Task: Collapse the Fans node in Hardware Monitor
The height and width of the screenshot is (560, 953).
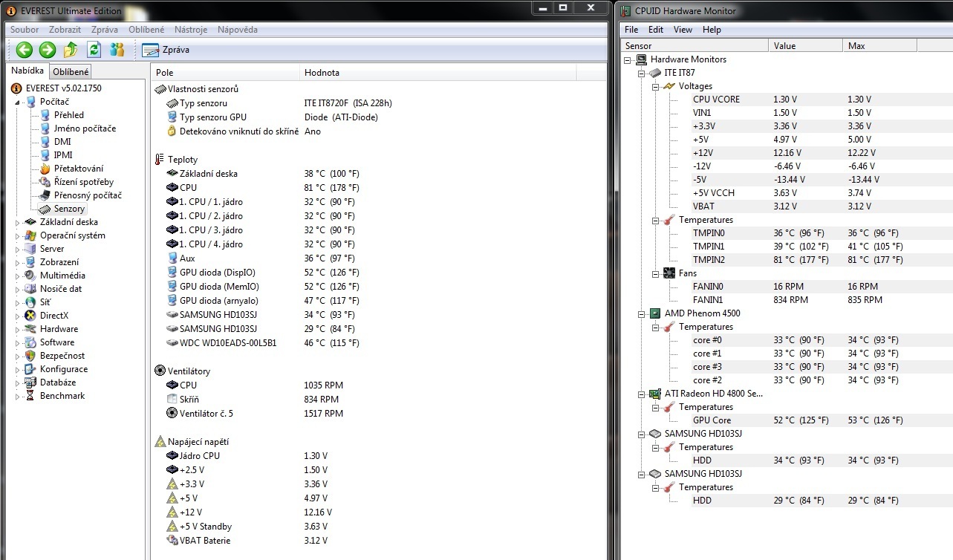Action: click(x=656, y=273)
